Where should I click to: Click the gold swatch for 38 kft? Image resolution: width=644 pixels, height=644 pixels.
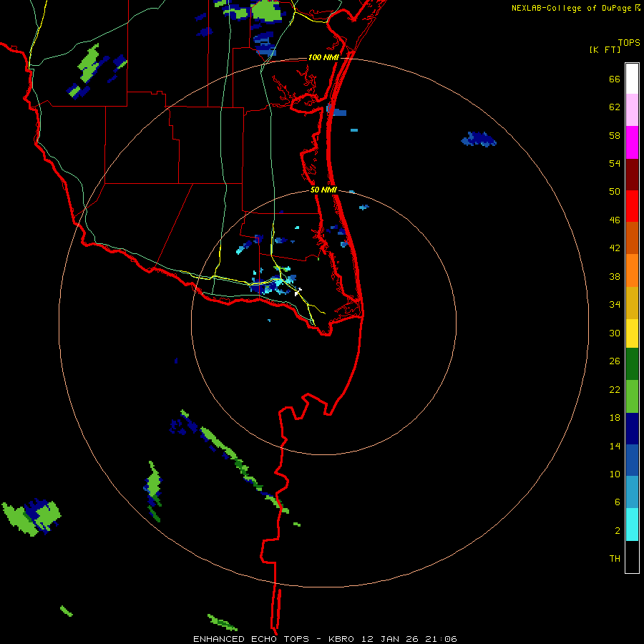(632, 303)
